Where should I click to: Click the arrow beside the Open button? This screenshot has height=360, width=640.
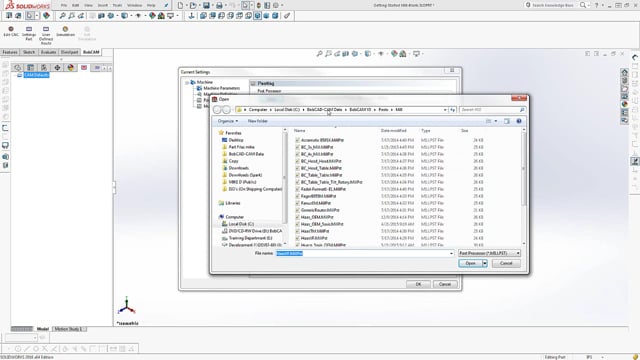tap(485, 264)
